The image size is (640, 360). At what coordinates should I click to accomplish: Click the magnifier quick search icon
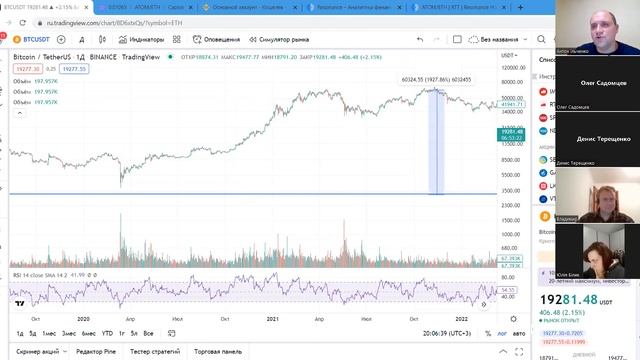tap(541, 40)
